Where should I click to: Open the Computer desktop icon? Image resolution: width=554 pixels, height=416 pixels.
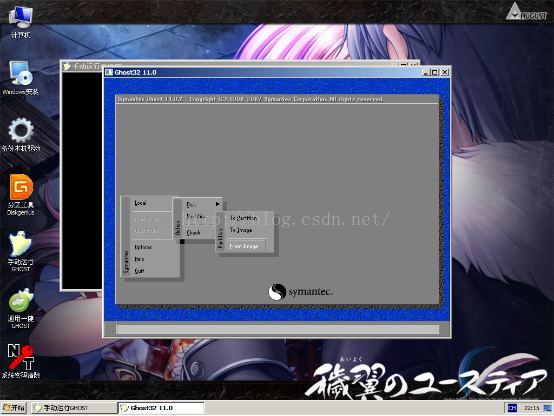(x=20, y=22)
